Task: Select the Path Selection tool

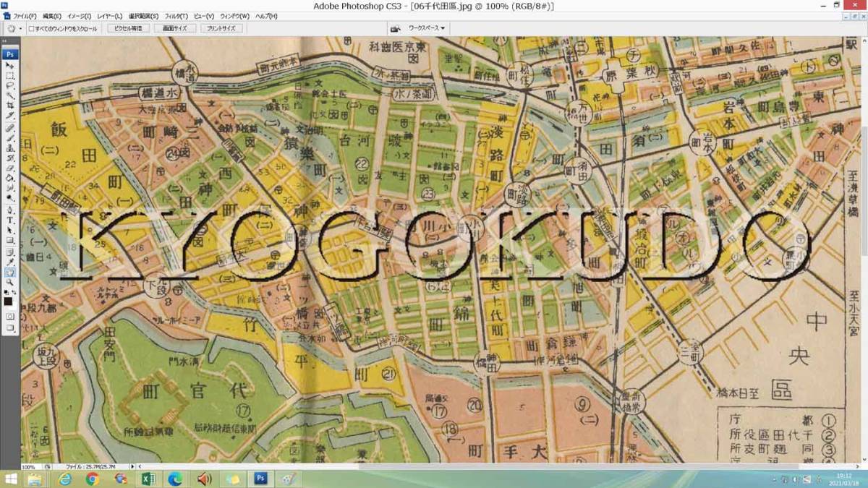Action: pos(10,230)
